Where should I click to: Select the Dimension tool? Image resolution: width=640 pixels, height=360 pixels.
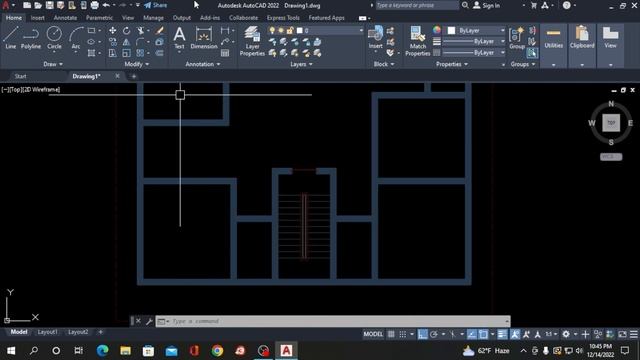pos(204,38)
